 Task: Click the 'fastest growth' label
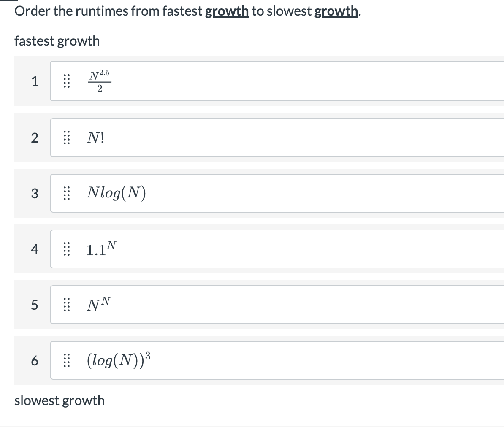pyautogui.click(x=57, y=41)
